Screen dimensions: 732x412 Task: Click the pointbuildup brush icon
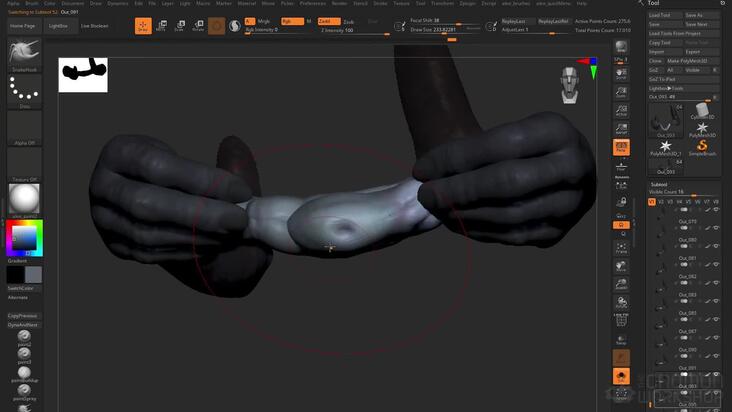(24, 374)
